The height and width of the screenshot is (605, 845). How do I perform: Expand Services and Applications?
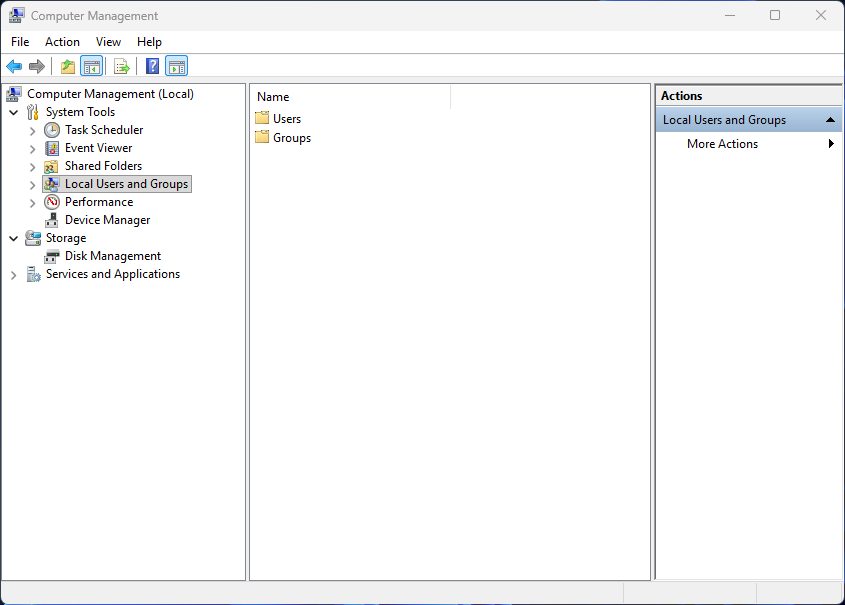pyautogui.click(x=13, y=273)
